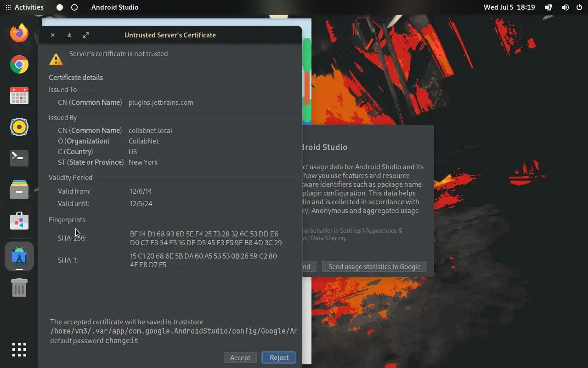
Task: Open the Files manager from the dock
Action: click(19, 190)
